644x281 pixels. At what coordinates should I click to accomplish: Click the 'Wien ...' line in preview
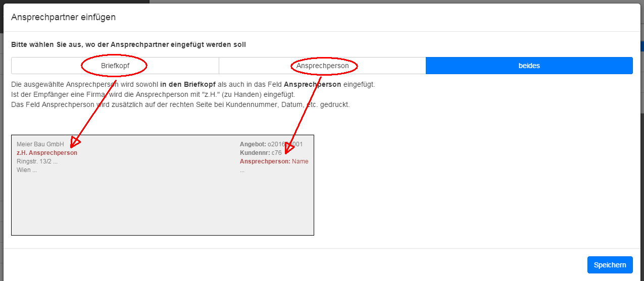27,170
